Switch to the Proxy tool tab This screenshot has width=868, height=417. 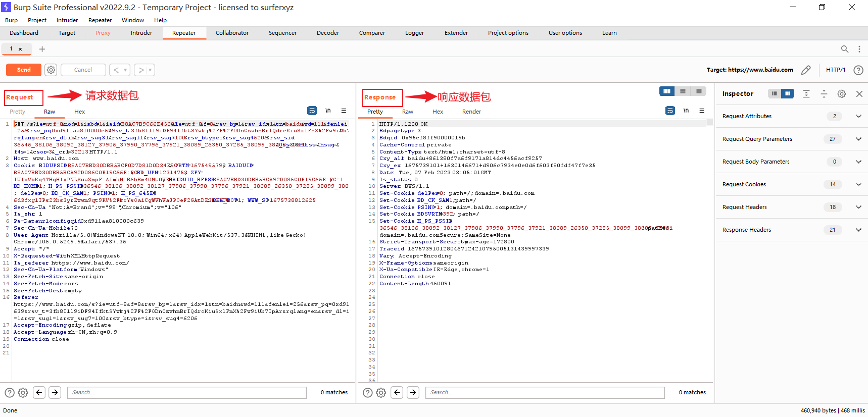coord(103,33)
